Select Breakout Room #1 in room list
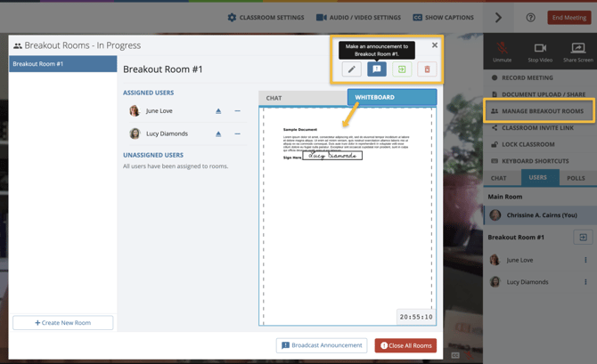Image resolution: width=597 pixels, height=364 pixels. point(62,64)
